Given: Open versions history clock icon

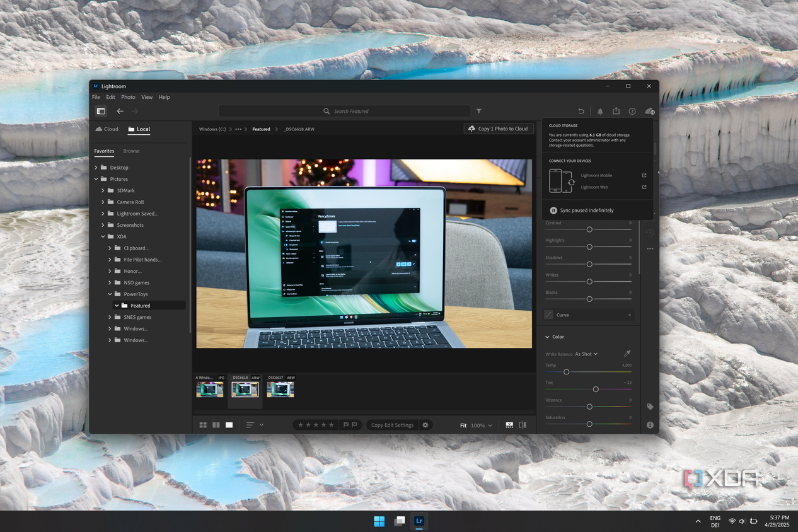Looking at the screenshot, I should tap(650, 232).
